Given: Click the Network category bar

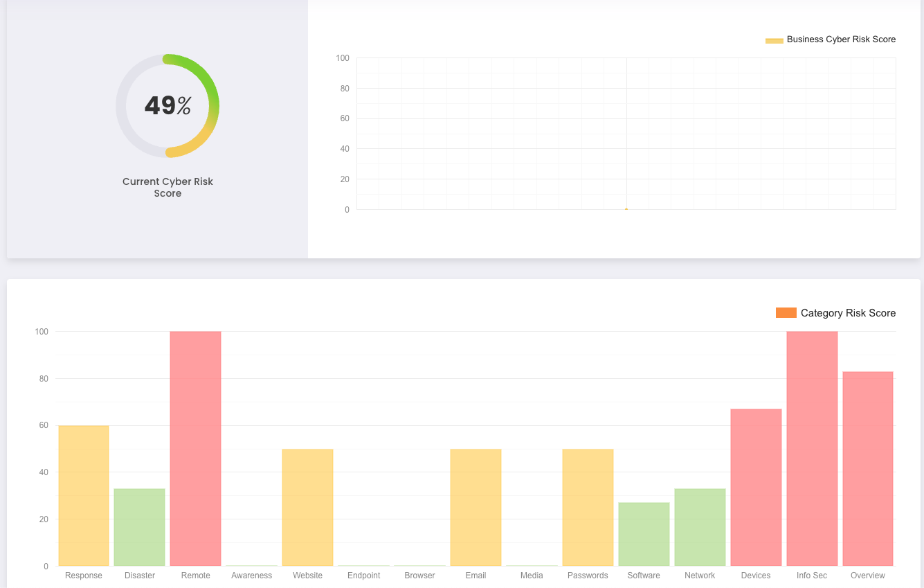Looking at the screenshot, I should click(x=700, y=528).
